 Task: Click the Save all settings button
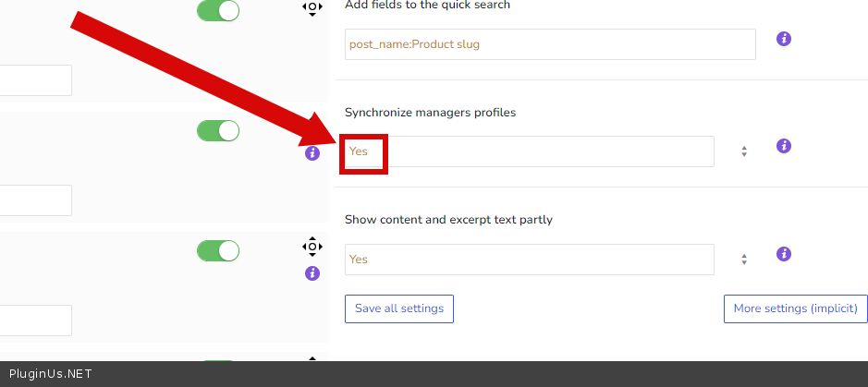coord(399,308)
